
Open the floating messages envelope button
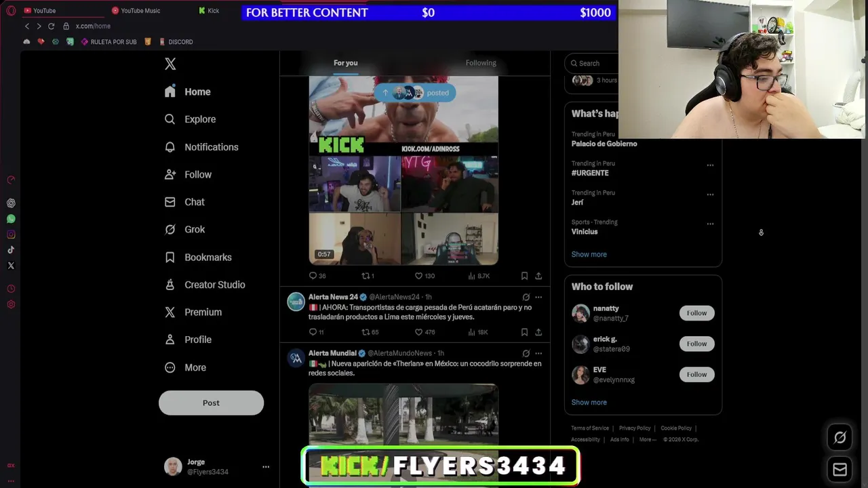pyautogui.click(x=840, y=469)
